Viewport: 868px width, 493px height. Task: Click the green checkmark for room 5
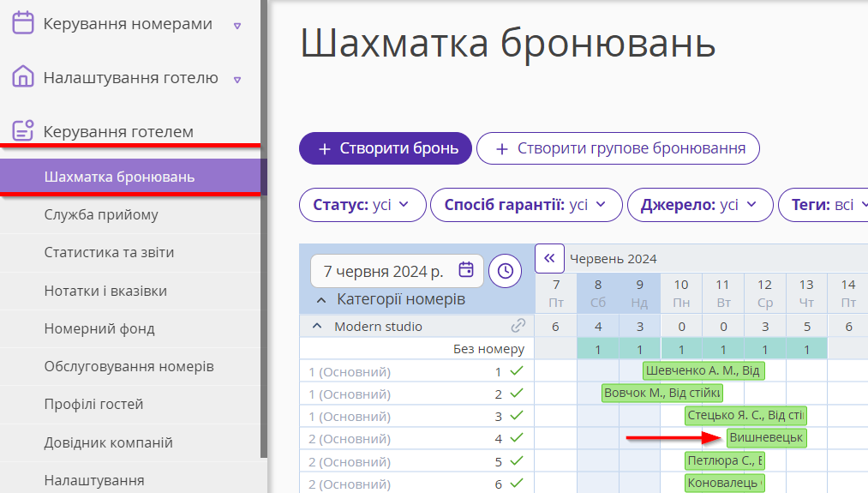click(517, 461)
